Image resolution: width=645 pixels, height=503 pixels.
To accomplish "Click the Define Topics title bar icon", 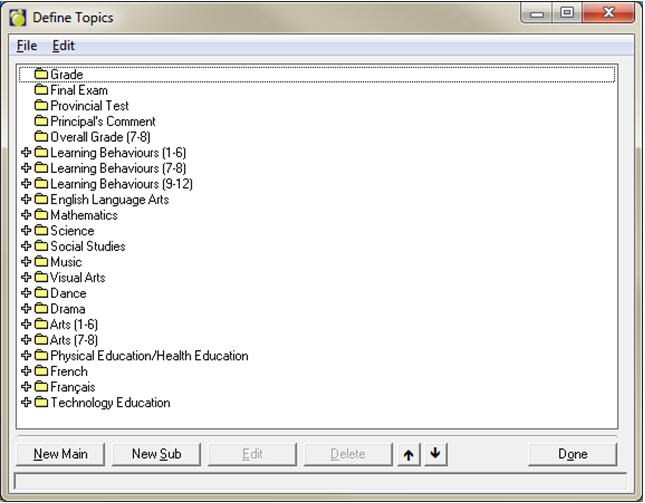I will point(17,17).
